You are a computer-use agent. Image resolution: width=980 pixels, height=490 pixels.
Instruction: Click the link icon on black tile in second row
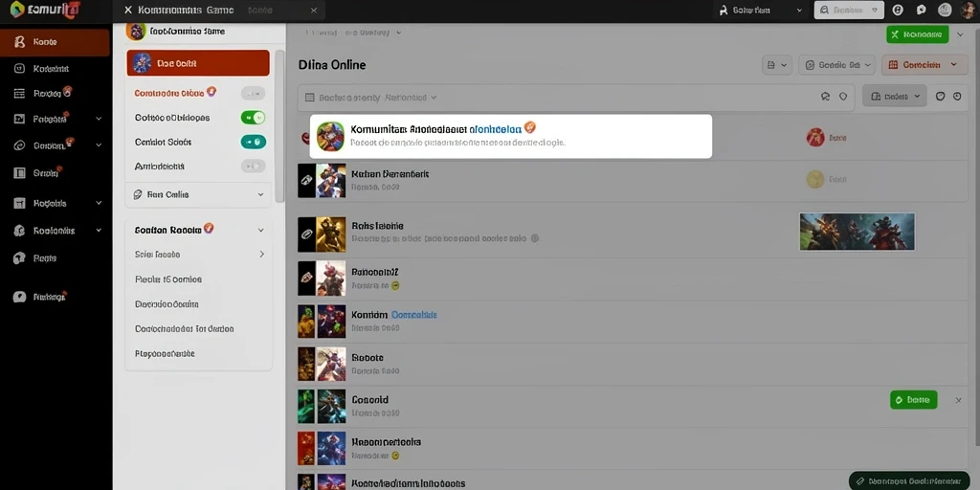pyautogui.click(x=306, y=180)
